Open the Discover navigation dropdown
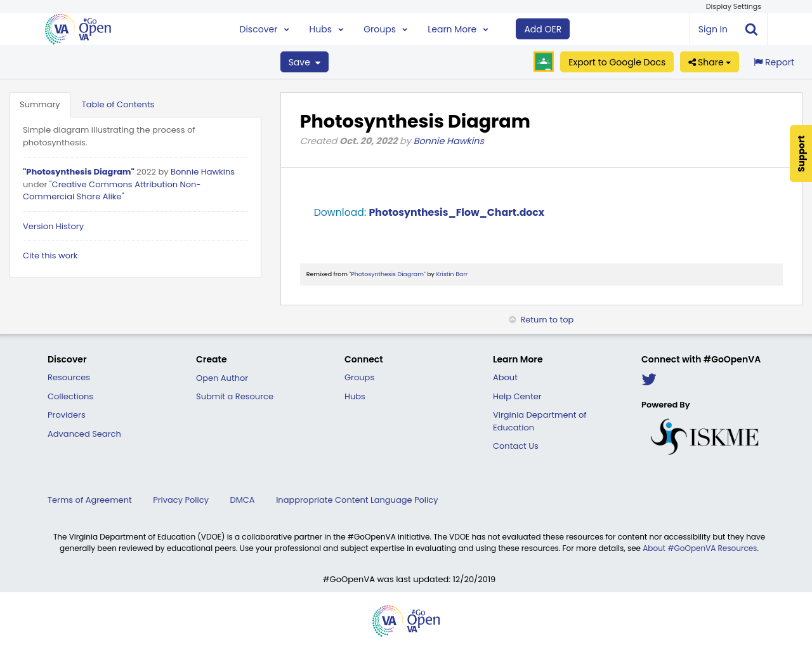The image size is (812, 650). tap(263, 28)
